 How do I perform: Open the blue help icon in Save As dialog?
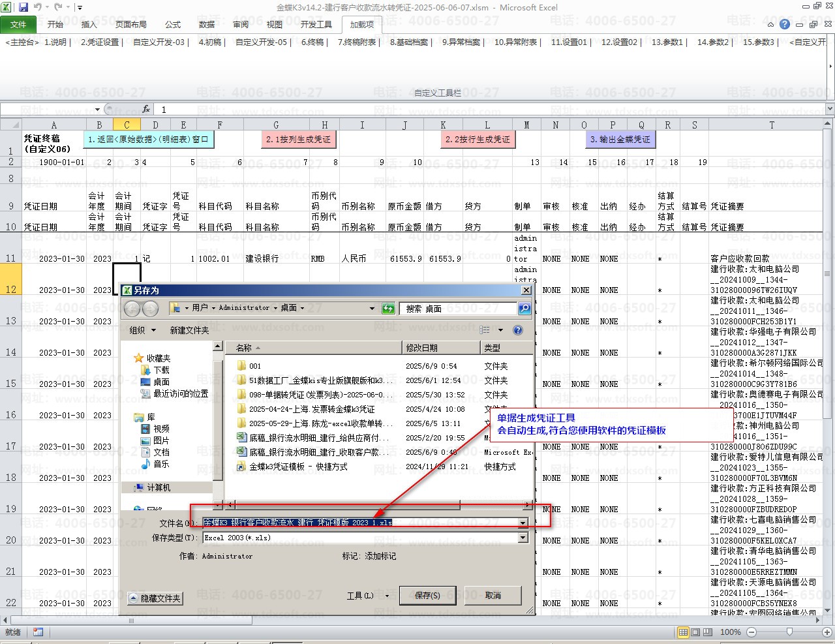518,330
